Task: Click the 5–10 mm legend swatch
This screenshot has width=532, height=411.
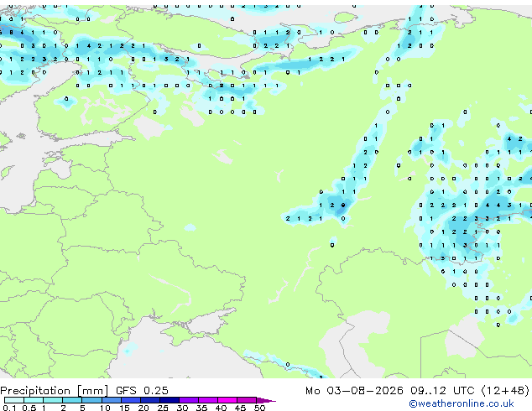Action: pyautogui.click(x=92, y=400)
